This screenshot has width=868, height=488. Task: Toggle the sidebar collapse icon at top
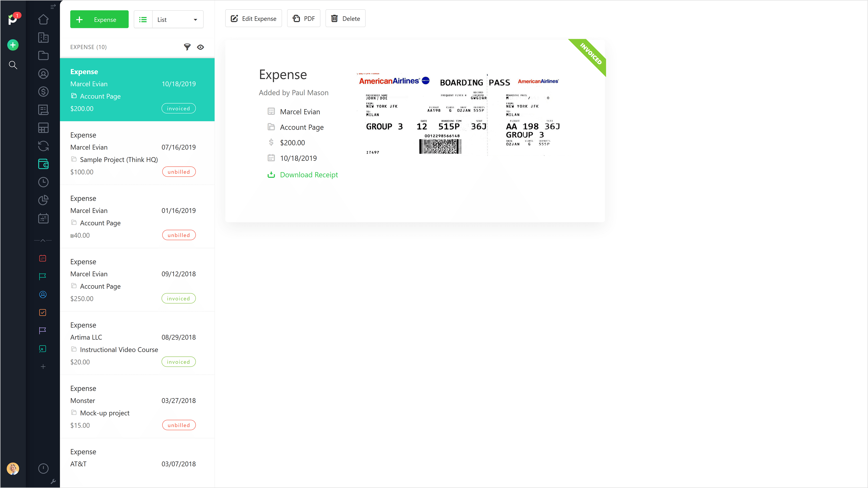click(53, 6)
